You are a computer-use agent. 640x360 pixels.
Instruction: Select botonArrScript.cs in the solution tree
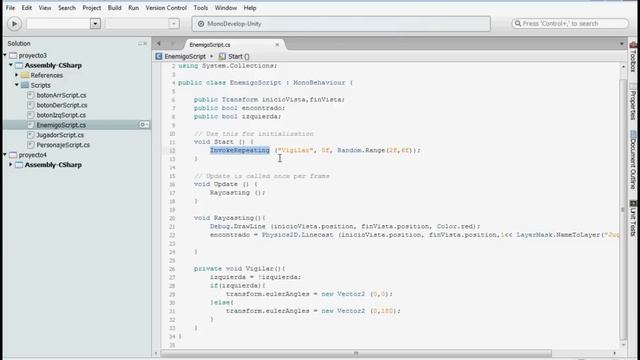[61, 95]
